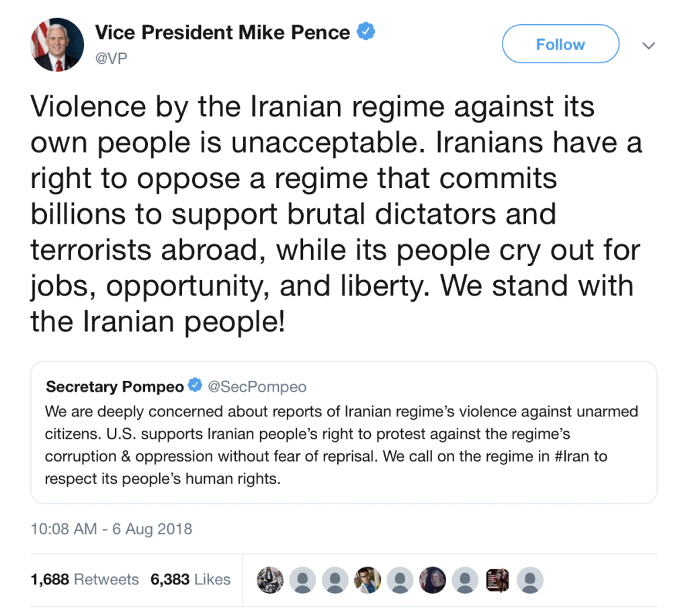
Task: View the 6,383 Likes list
Action: (x=188, y=579)
